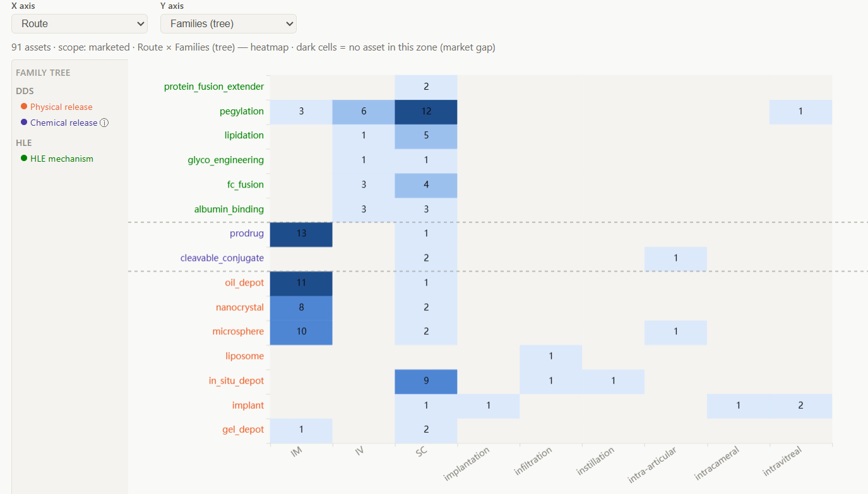
Task: Click the implant implantation cell showing 1
Action: pos(489,406)
